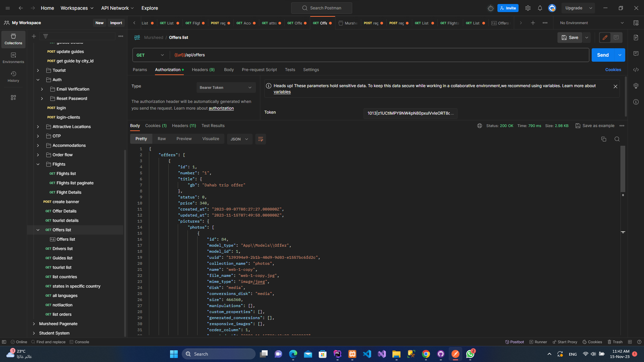
Task: Toggle line wrap in response viewer
Action: [x=260, y=139]
